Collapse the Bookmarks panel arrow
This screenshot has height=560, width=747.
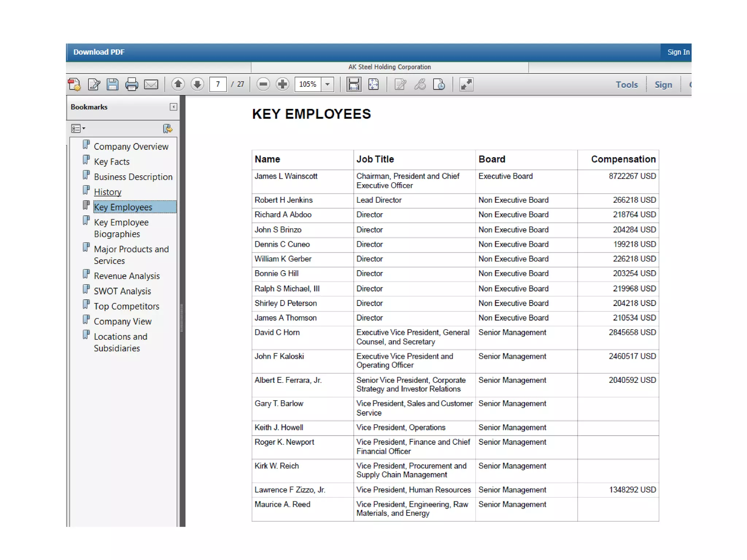[x=173, y=107]
